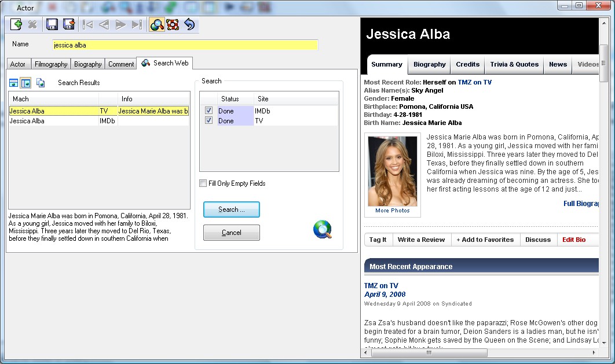Click the Cancel button

(232, 233)
